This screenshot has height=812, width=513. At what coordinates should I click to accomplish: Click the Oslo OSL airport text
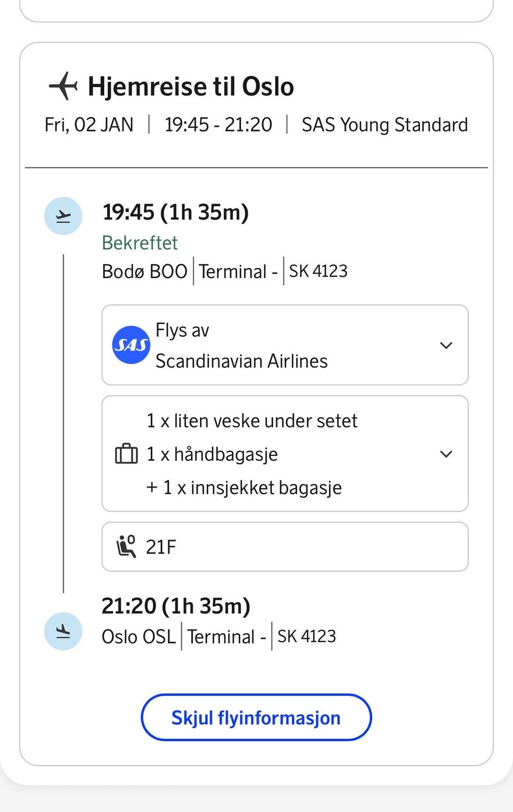(x=138, y=637)
